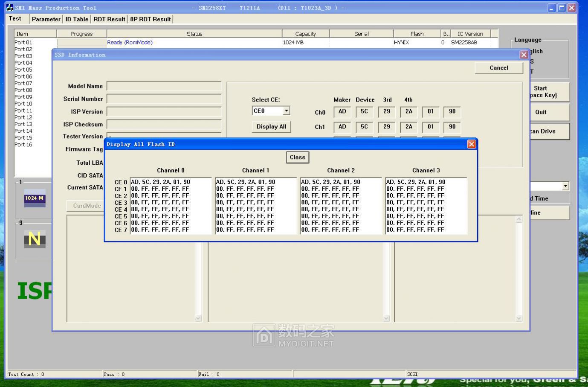The image size is (588, 387).
Task: Click the 1024 MB capacity cell
Action: 293,42
